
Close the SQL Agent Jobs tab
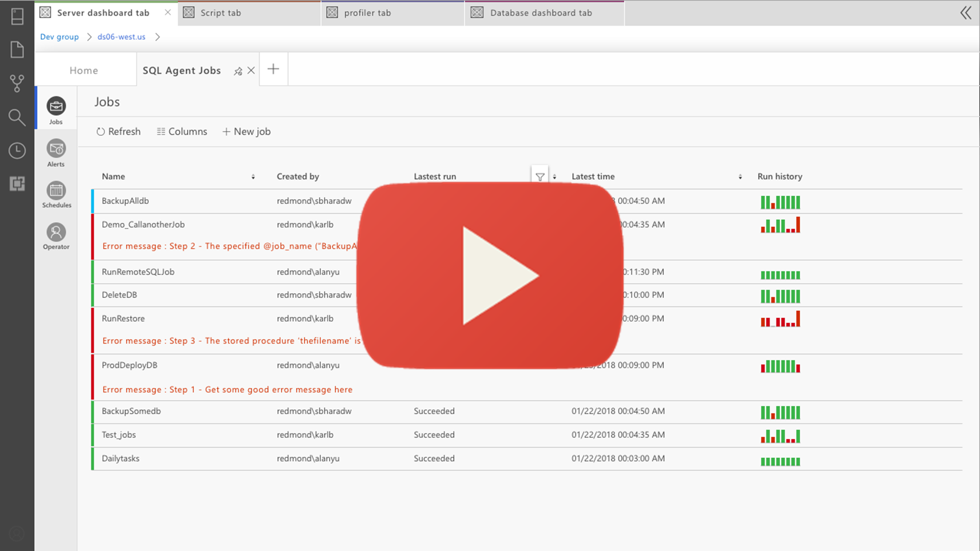tap(251, 71)
